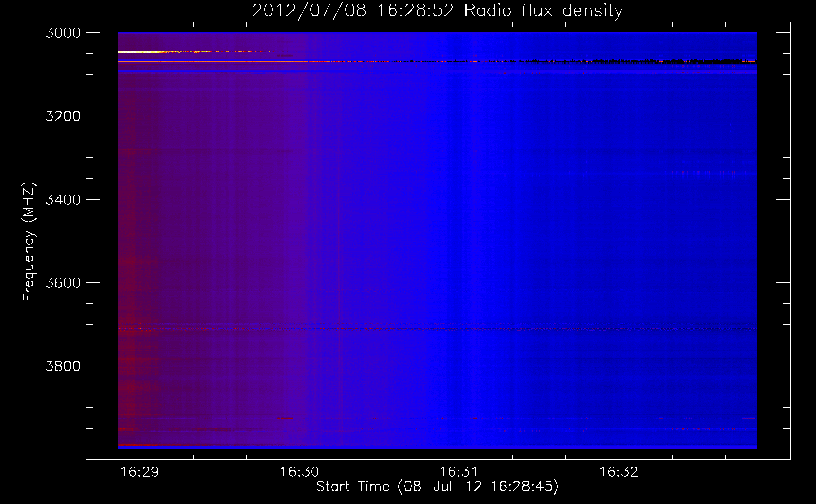The width and height of the screenshot is (816, 504).
Task: Click the 16:30 time axis label
Action: [300, 472]
